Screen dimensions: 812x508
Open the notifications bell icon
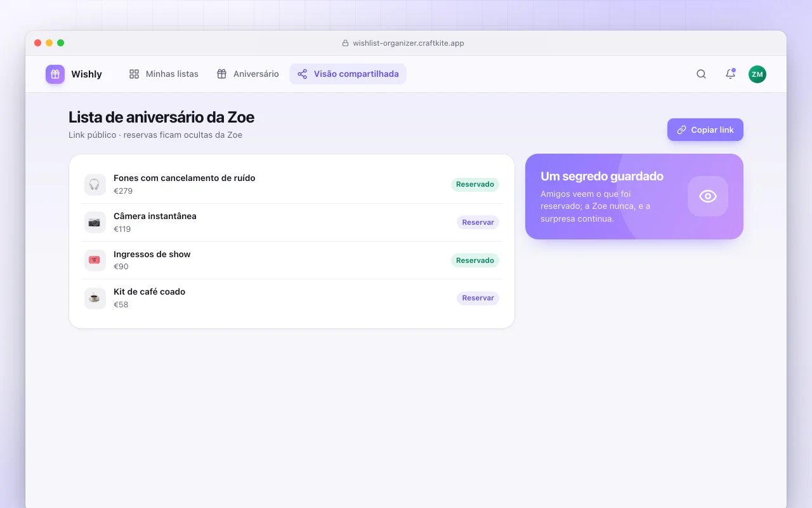(x=730, y=74)
